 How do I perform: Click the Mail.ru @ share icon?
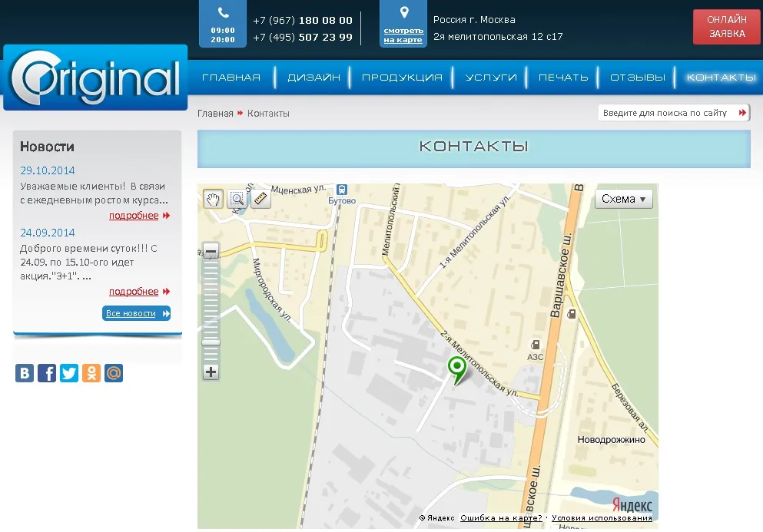(x=114, y=373)
